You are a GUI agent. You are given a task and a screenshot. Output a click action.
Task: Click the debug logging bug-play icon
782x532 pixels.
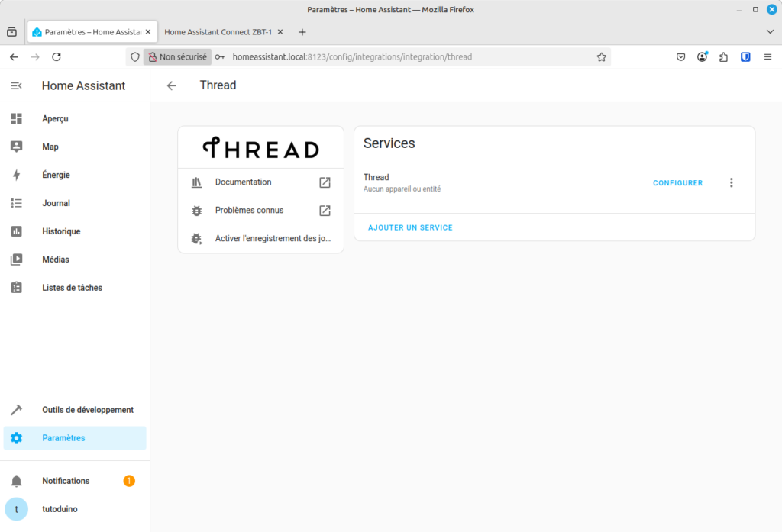(197, 239)
